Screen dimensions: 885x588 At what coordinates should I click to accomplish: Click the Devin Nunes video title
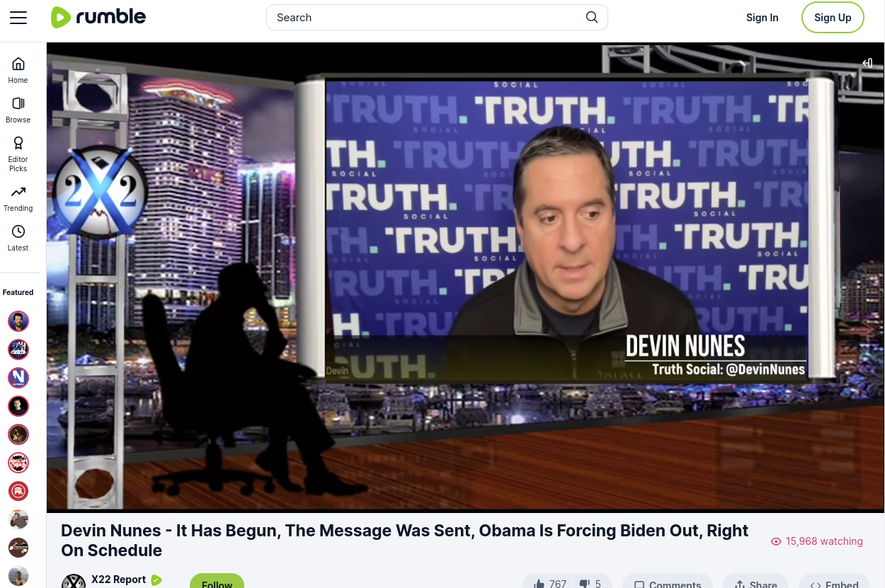tap(404, 541)
